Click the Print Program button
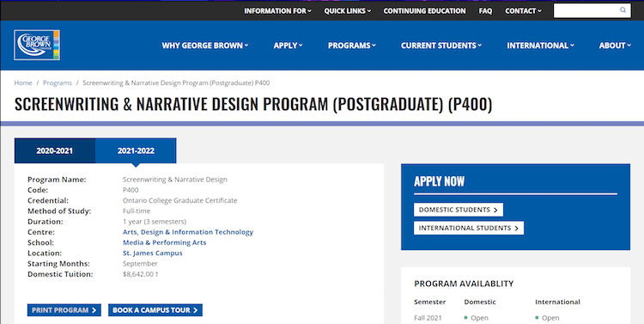The height and width of the screenshot is (324, 644). (x=64, y=310)
